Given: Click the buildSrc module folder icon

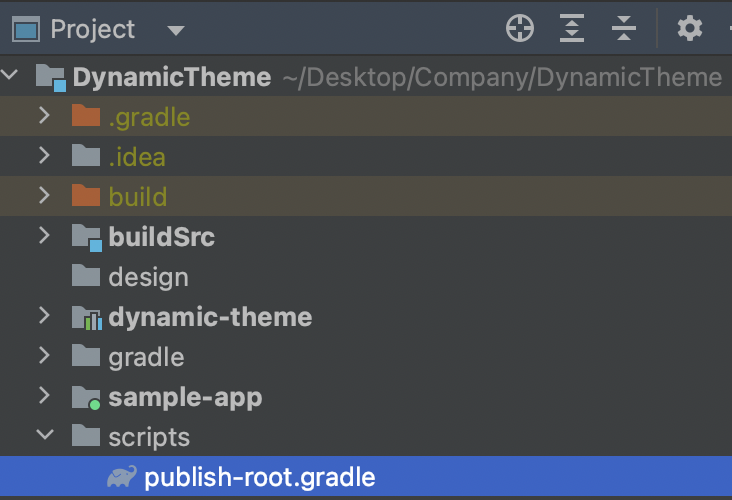Looking at the screenshot, I should (87, 238).
